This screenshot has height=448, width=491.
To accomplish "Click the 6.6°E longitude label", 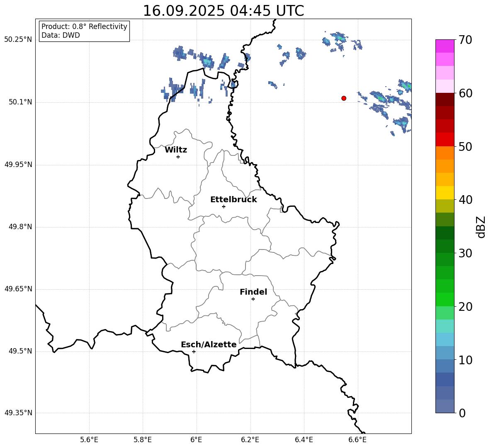I will coord(357,440).
